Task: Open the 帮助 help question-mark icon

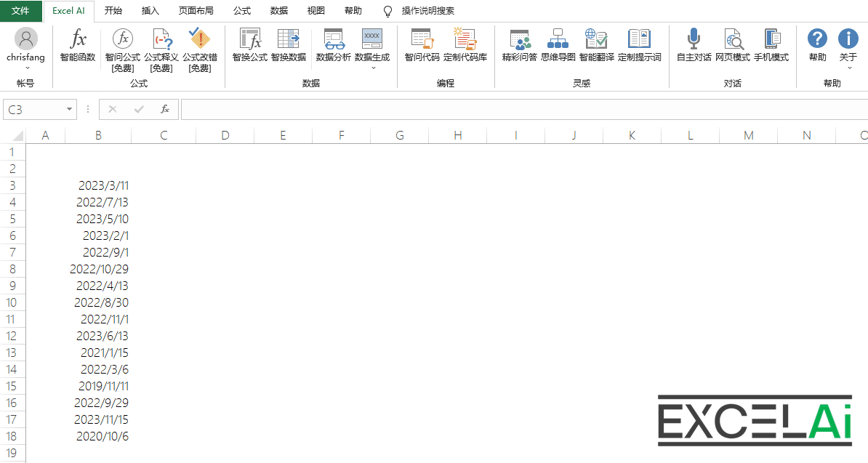Action: (x=818, y=39)
